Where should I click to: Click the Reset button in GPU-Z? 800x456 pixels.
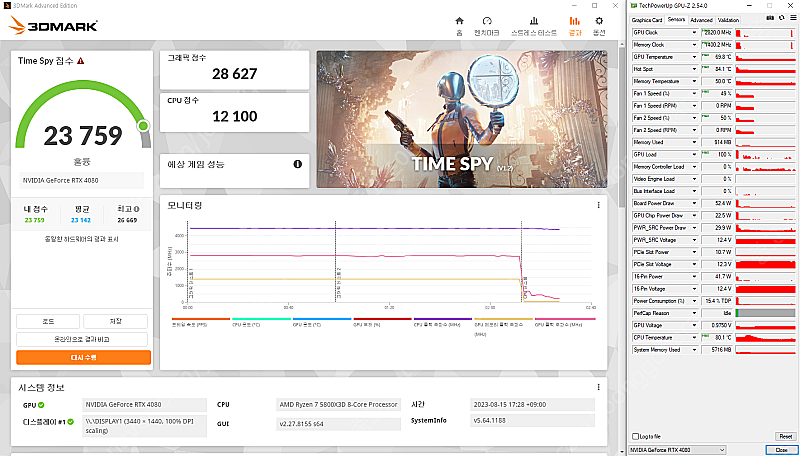click(x=785, y=437)
